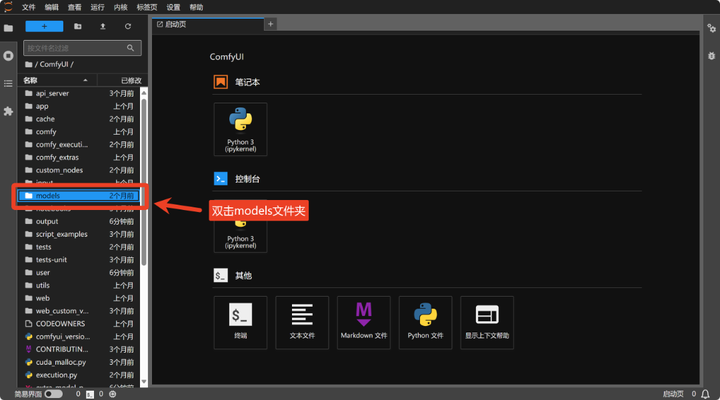
Task: Open the 文件 menu
Action: click(28, 7)
